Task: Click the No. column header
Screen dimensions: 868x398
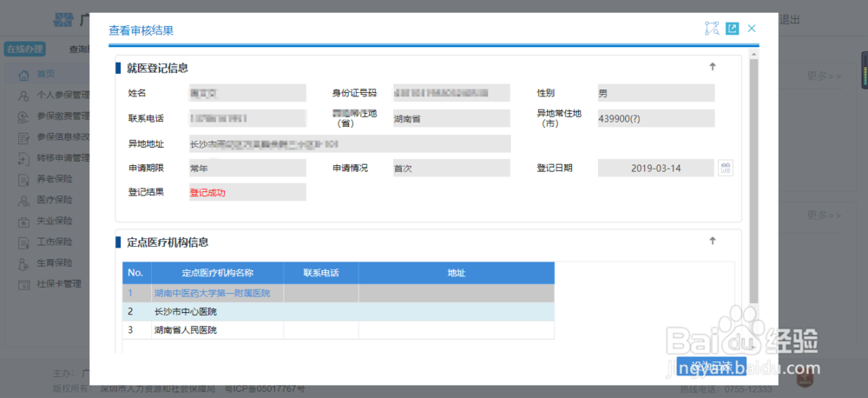Action: 136,273
